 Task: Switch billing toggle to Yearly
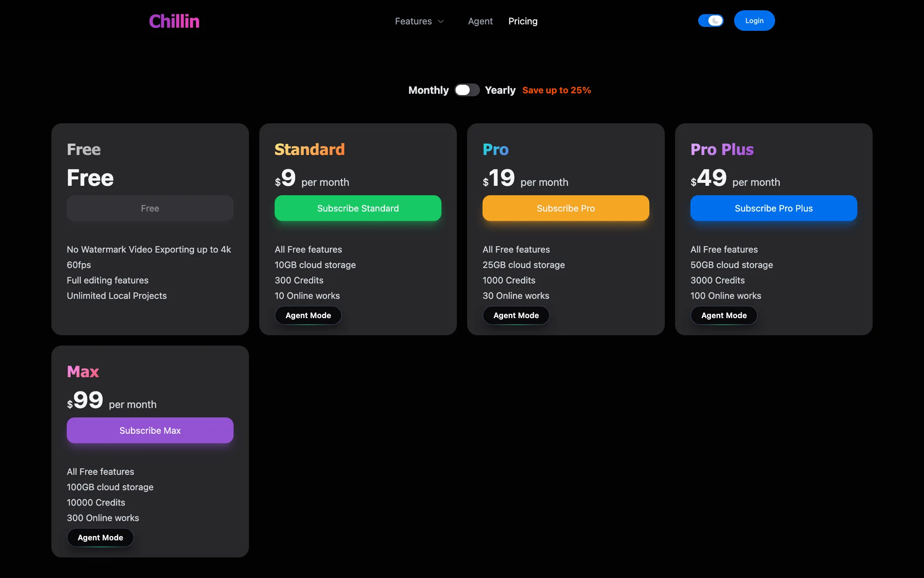point(467,90)
